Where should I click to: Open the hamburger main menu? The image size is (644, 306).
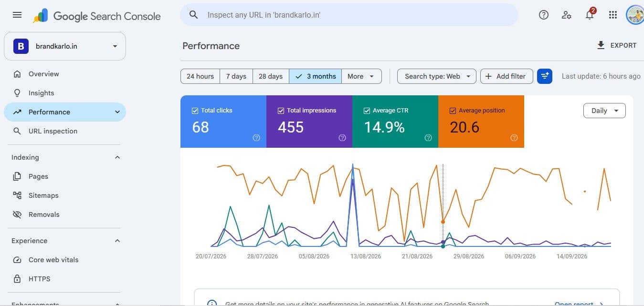pos(17,15)
